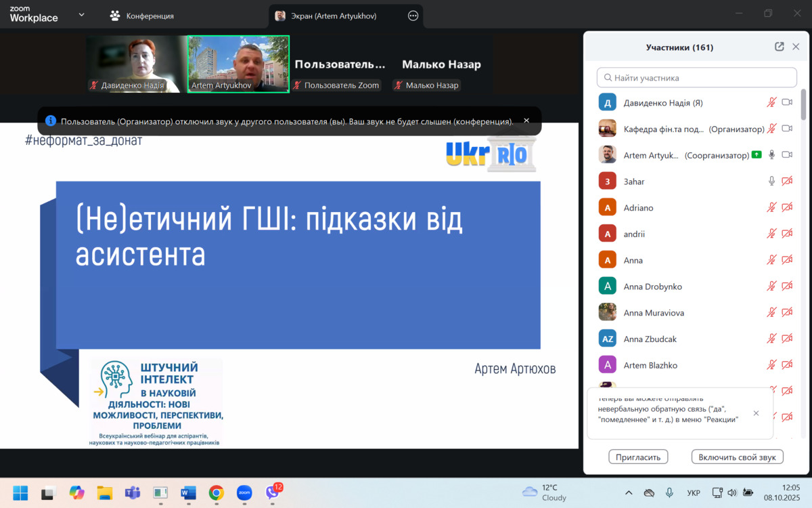Click the participants list scrollbar
The width and height of the screenshot is (812, 508).
[803, 105]
